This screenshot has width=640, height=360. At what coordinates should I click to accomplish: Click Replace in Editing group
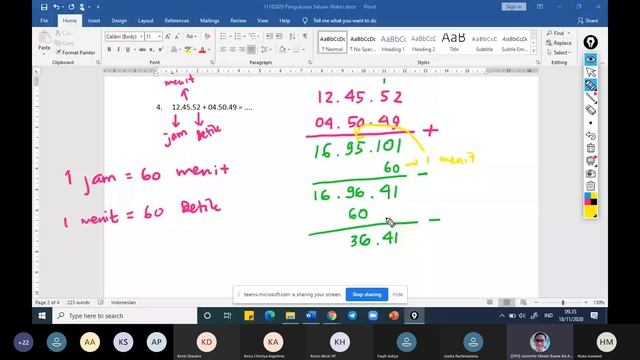coord(559,43)
